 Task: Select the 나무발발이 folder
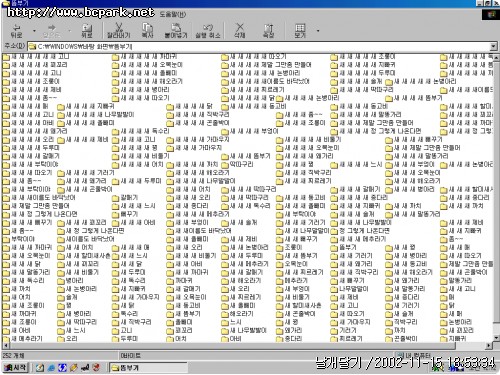(x=349, y=289)
